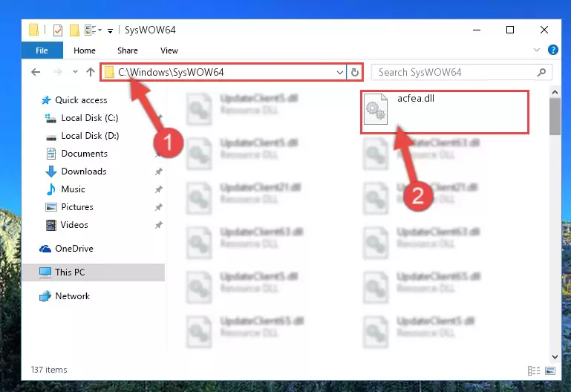Open Local Disk (C:) in sidebar
This screenshot has height=392, width=571.
click(90, 118)
